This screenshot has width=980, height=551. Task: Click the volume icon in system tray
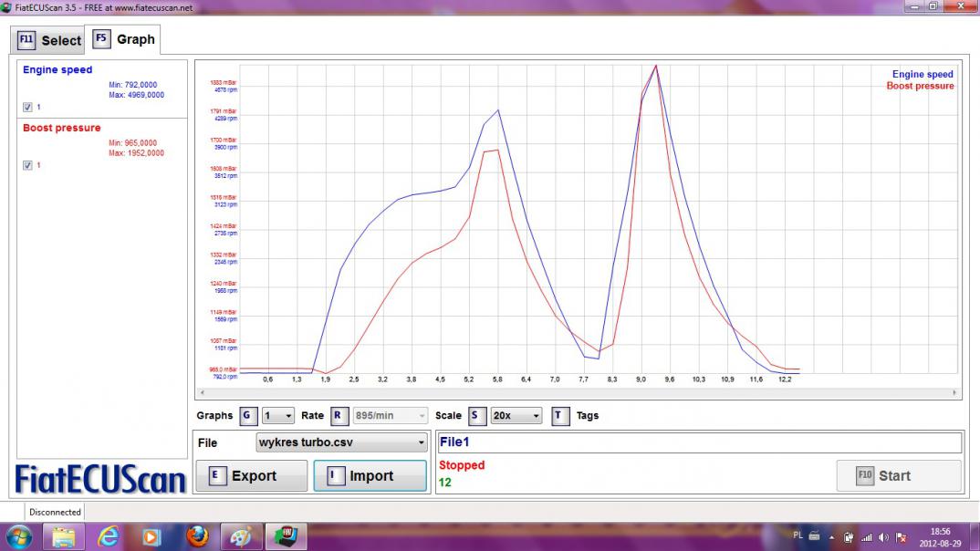coord(883,537)
